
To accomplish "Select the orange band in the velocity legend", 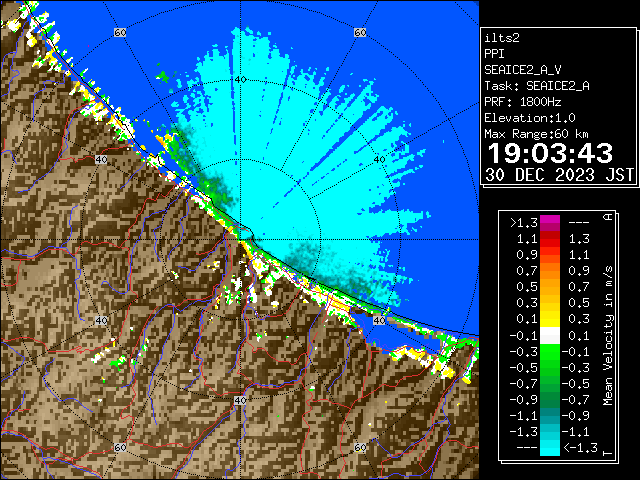I will tap(550, 271).
